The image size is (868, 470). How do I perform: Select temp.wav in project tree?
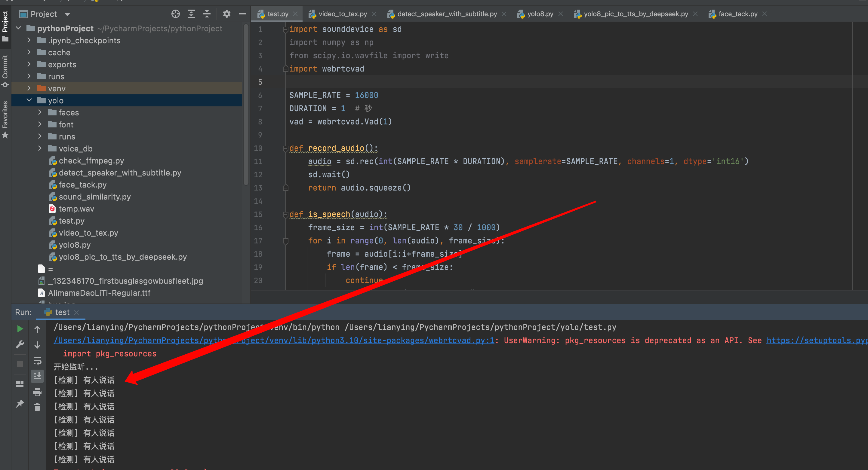point(76,209)
